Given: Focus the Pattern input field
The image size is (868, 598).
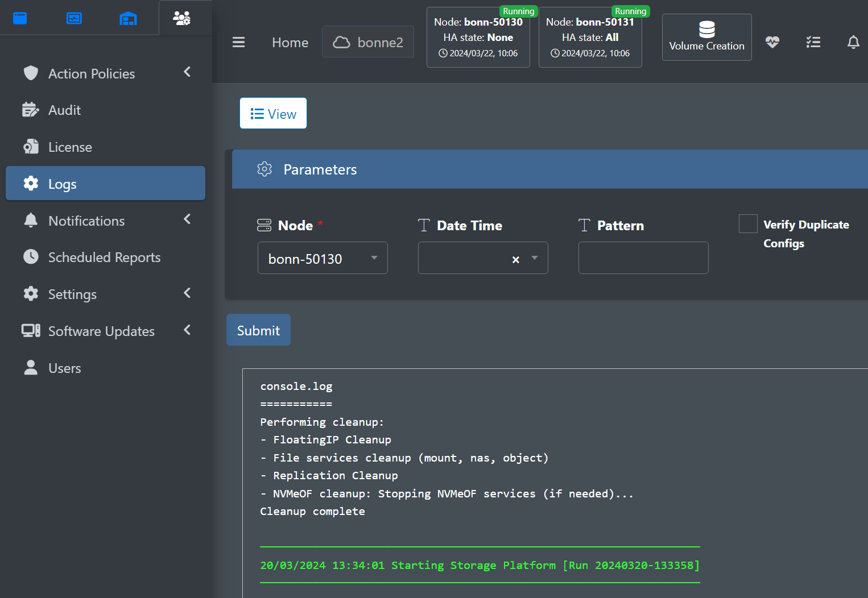Looking at the screenshot, I should tap(643, 258).
